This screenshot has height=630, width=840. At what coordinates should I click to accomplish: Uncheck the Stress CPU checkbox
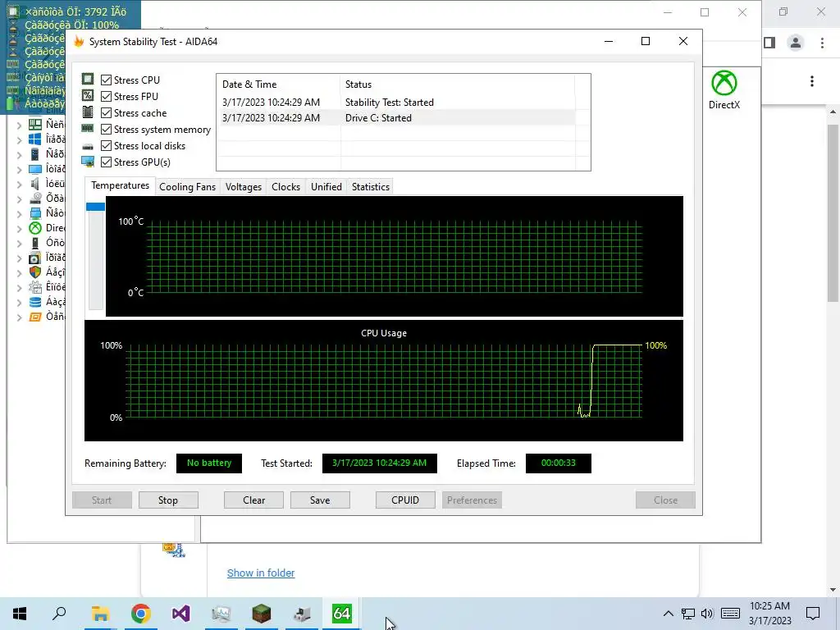click(x=106, y=80)
